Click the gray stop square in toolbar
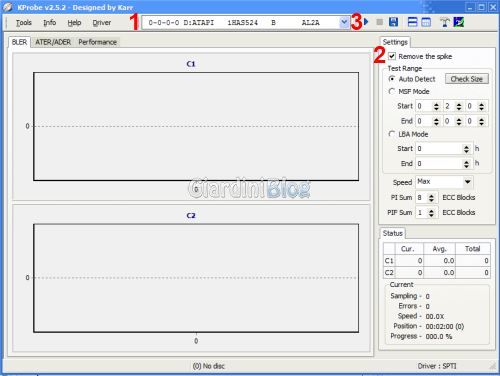500x376 pixels. [379, 22]
